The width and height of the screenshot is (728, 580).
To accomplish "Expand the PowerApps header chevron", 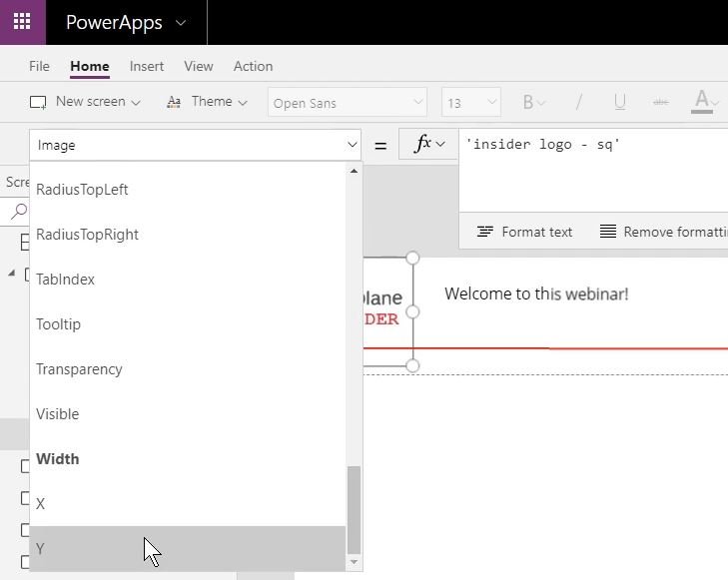I will [181, 23].
